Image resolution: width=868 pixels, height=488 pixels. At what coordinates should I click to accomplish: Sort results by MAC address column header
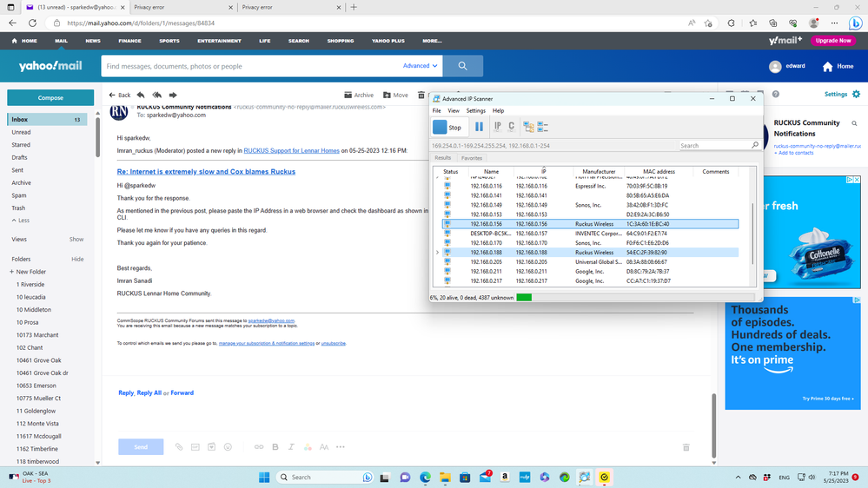pos(659,172)
